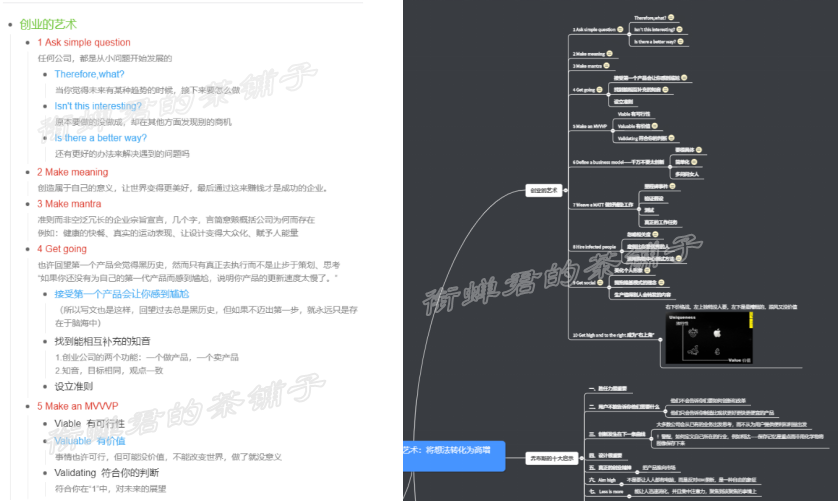
Task: Select the '创业的艺术' mind map box node
Action: click(544, 190)
